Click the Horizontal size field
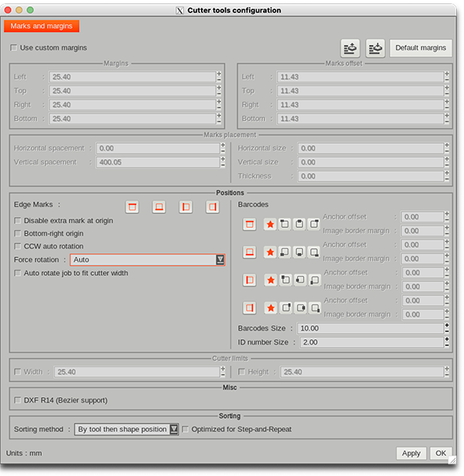This screenshot has height=476, width=464. (x=370, y=148)
